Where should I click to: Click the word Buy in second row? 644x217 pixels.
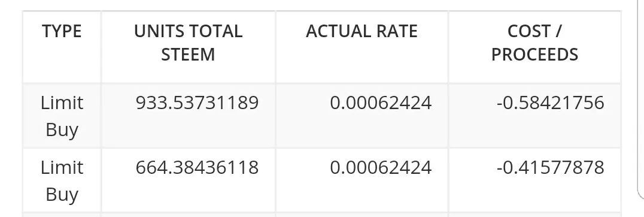coord(62,194)
